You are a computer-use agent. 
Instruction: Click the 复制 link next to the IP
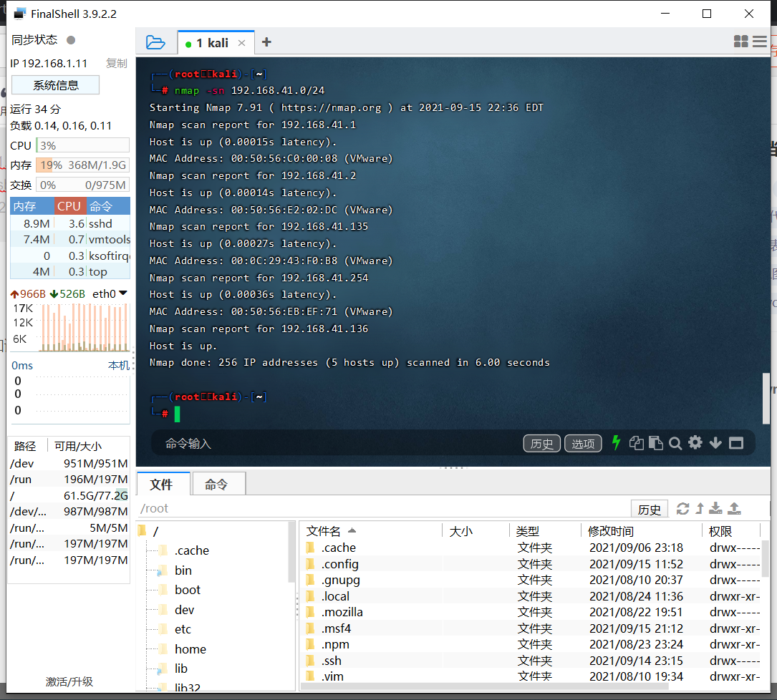117,63
